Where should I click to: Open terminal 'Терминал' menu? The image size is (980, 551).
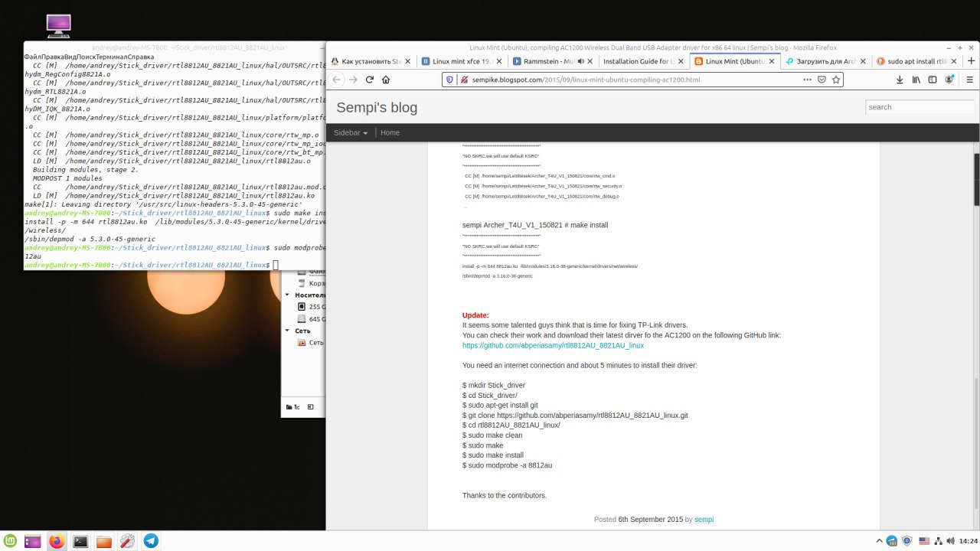pyautogui.click(x=113, y=57)
